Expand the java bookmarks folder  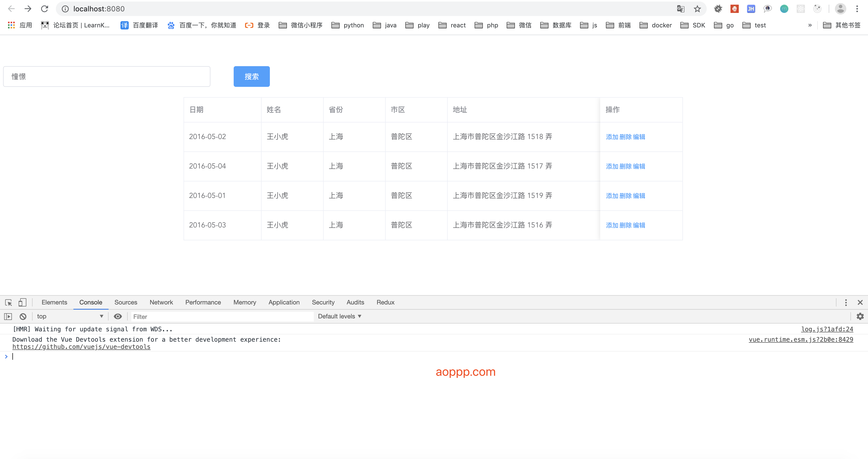tap(384, 25)
